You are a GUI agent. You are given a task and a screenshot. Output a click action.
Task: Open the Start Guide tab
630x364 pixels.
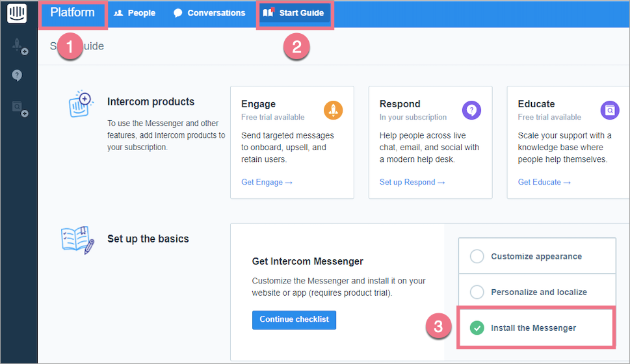tap(295, 13)
